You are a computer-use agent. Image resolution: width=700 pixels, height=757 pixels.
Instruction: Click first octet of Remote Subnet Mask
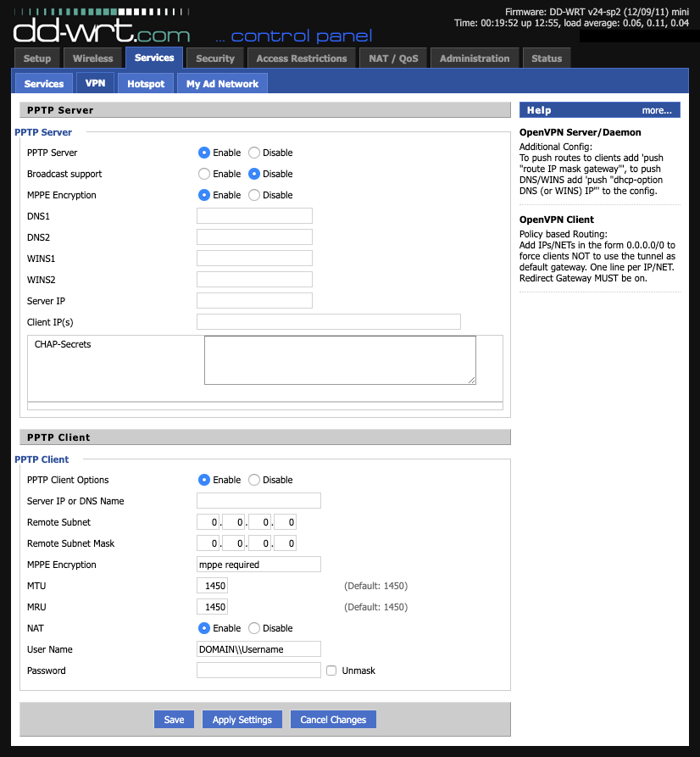pos(208,543)
